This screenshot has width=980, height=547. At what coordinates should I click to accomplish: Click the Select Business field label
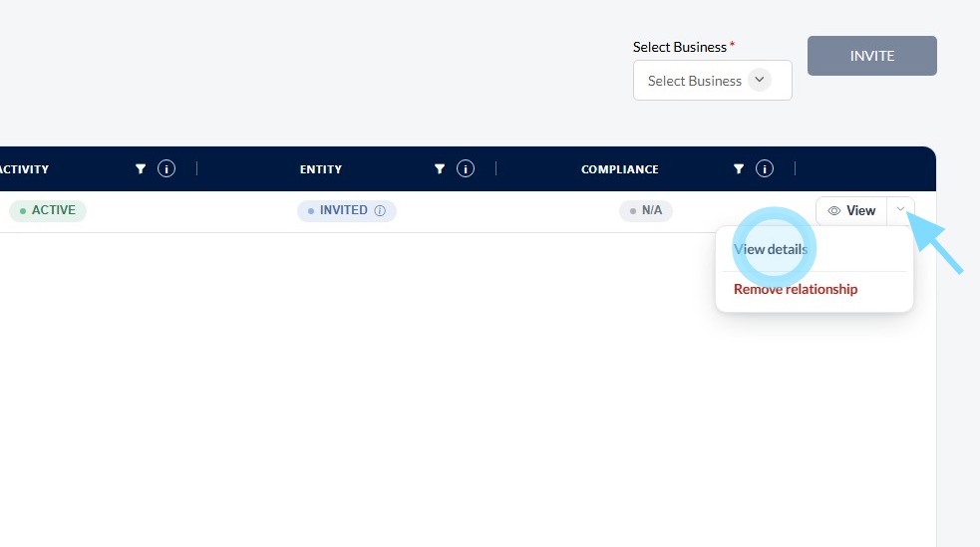680,47
